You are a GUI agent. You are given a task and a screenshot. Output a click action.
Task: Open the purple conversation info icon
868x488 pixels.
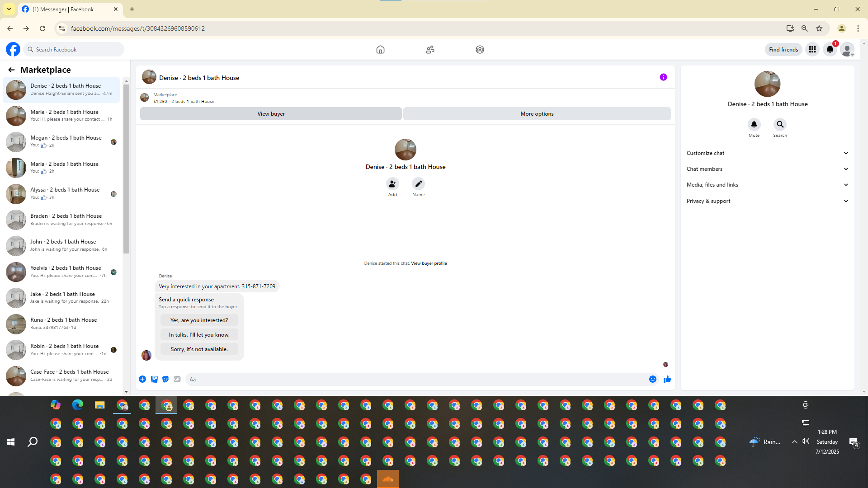[663, 77]
